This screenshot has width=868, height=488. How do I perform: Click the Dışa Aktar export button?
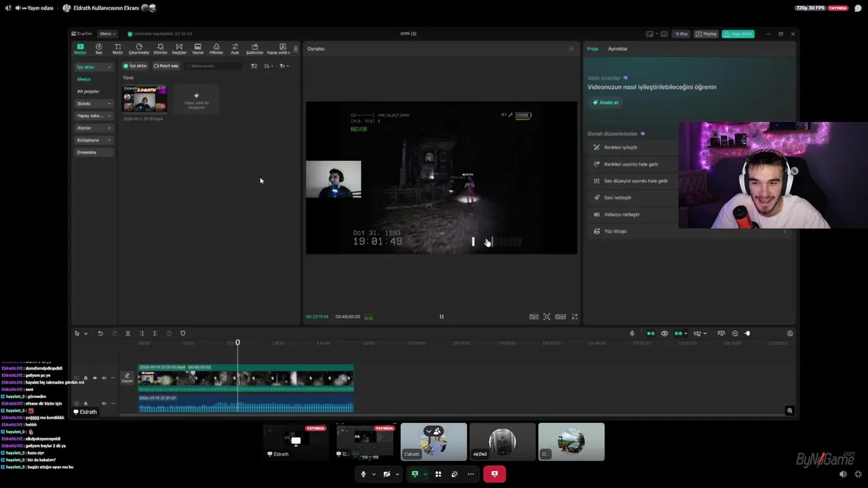tap(738, 34)
